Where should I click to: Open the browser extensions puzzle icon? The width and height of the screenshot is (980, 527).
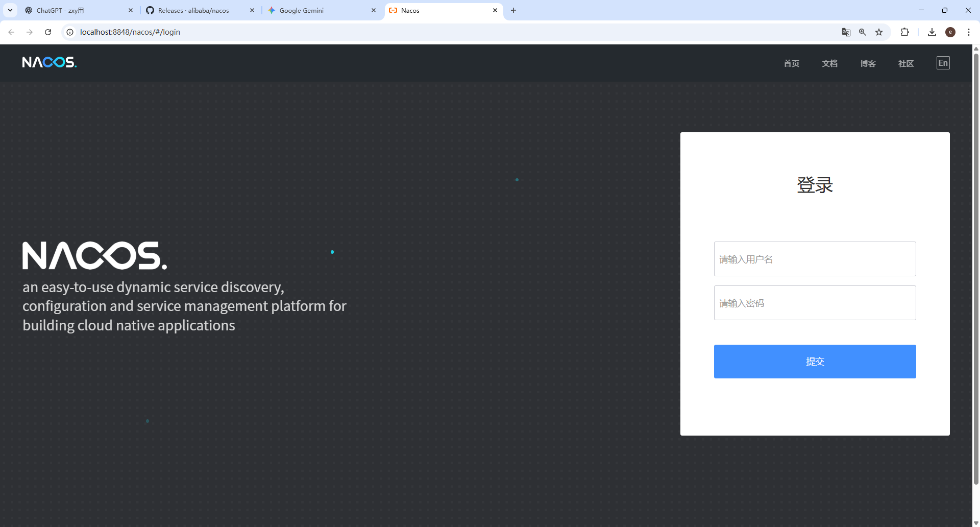coord(905,32)
